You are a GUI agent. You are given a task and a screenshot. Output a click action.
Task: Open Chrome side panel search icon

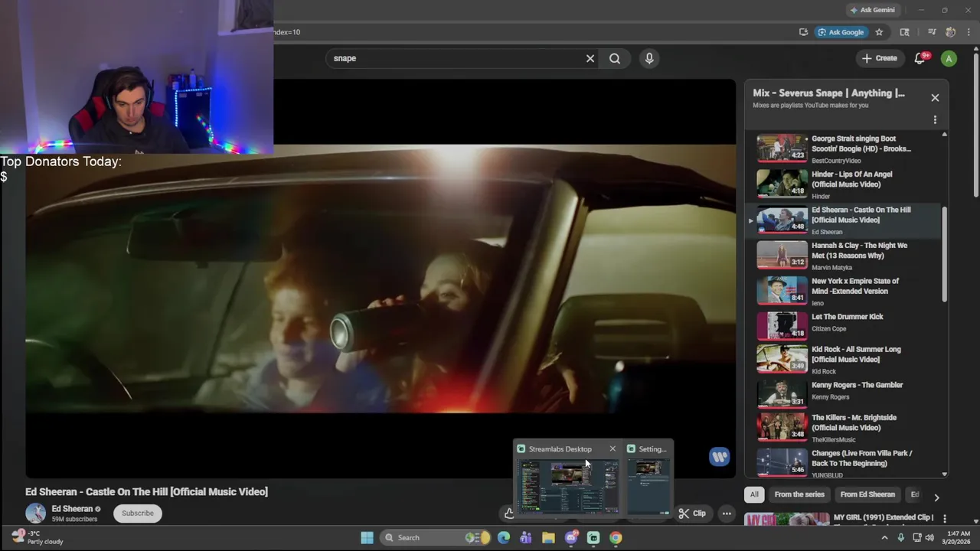(904, 32)
